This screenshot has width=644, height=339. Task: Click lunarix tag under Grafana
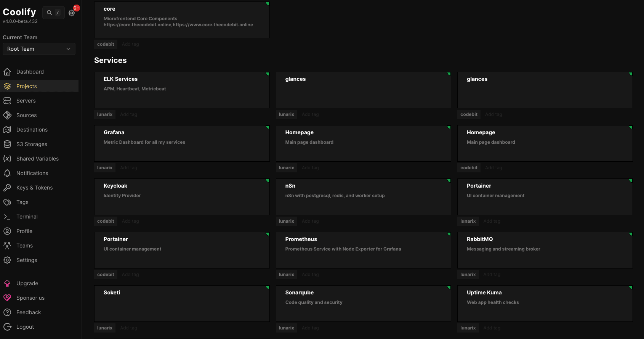point(105,168)
